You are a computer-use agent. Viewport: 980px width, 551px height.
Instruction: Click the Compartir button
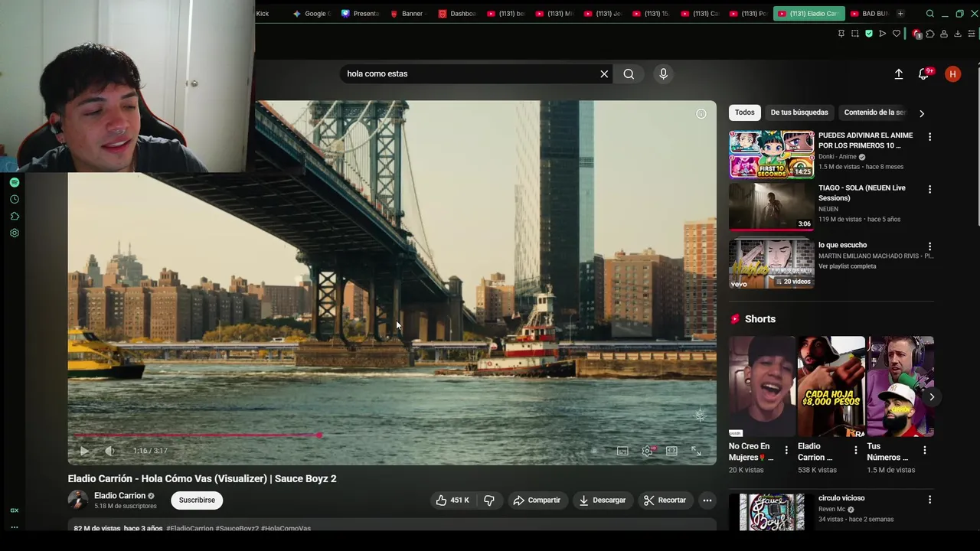pos(537,500)
